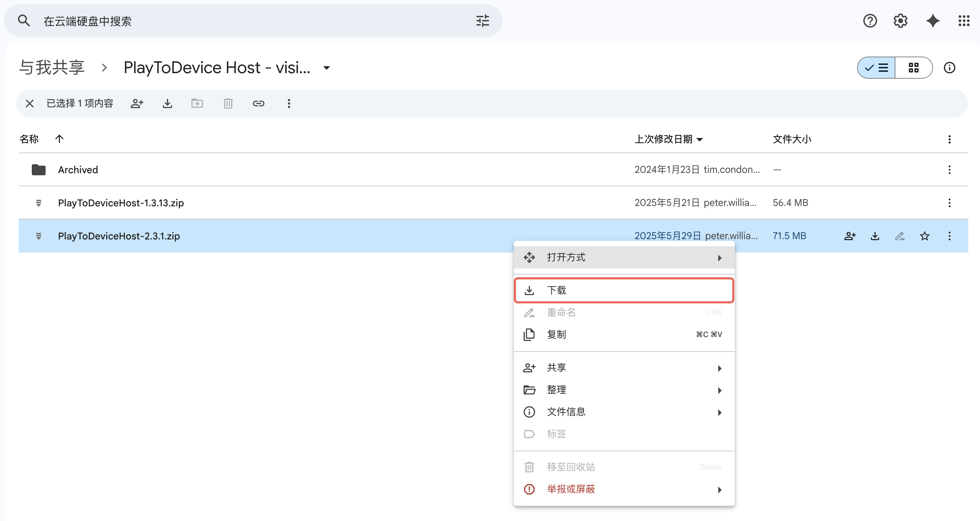The width and height of the screenshot is (980, 521).
Task: Open the Google apps grid
Action: [964, 20]
